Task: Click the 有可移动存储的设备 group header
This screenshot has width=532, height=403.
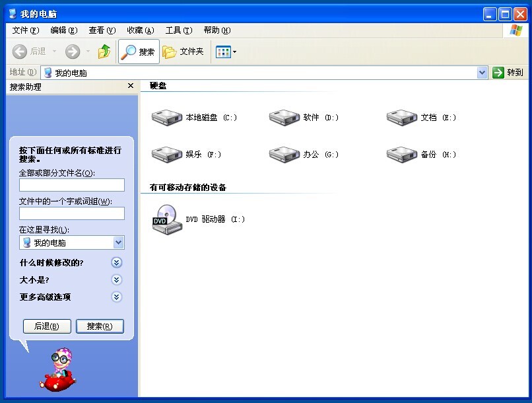Action: click(x=188, y=188)
